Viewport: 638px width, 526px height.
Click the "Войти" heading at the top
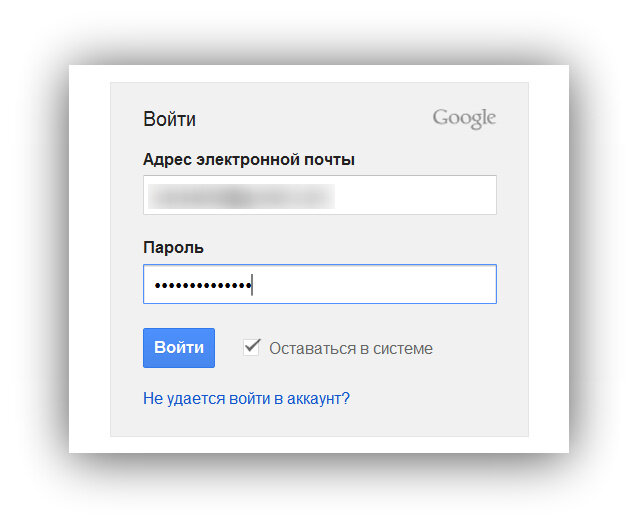[169, 119]
